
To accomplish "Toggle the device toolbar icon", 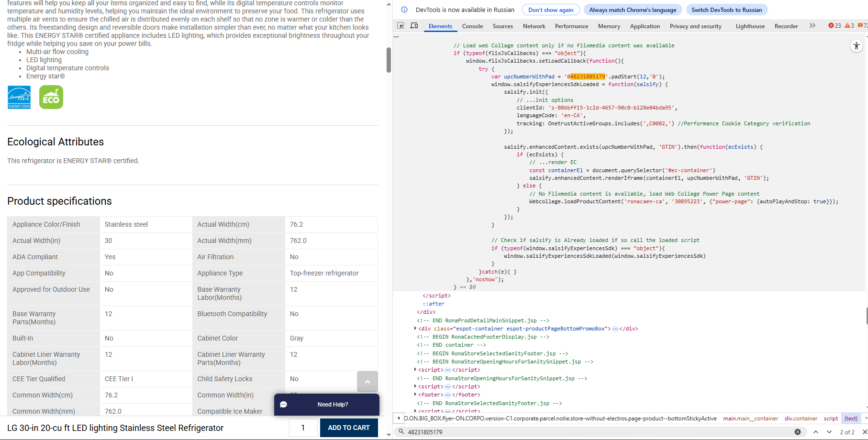I will tap(414, 26).
